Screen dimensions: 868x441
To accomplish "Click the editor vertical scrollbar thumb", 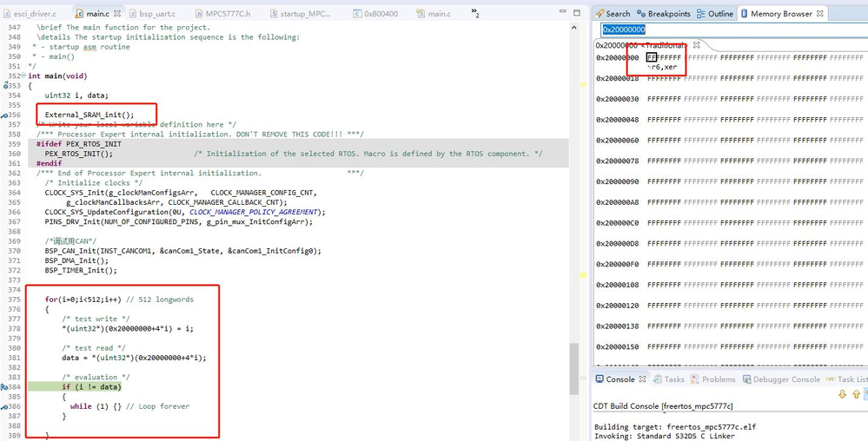I will point(574,371).
